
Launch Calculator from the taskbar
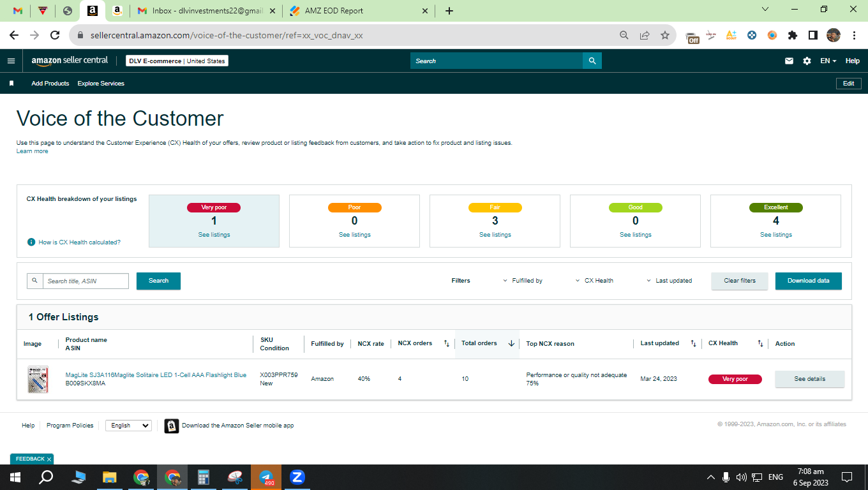coord(204,477)
